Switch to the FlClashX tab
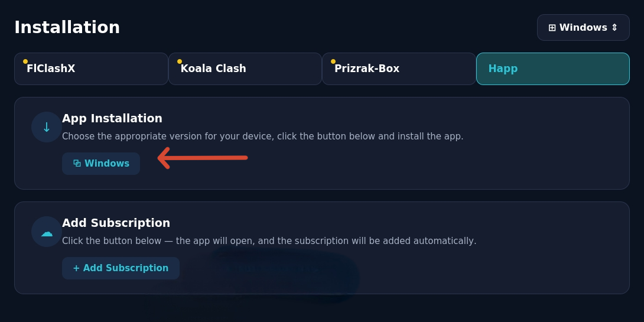This screenshot has height=322, width=644. tap(91, 69)
